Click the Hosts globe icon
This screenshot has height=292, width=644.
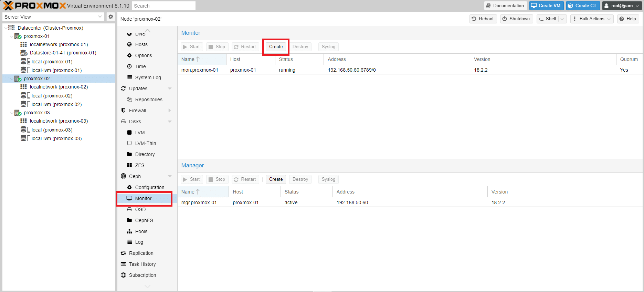click(129, 44)
